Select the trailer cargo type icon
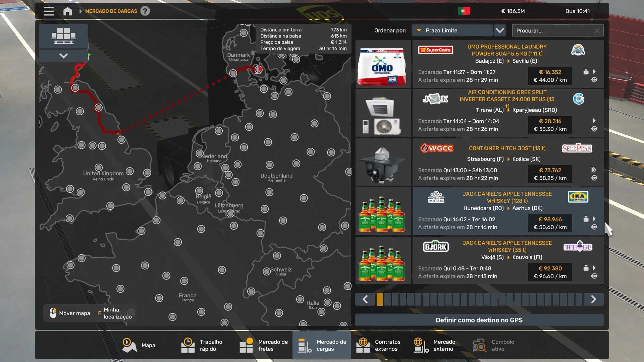 pos(63,36)
